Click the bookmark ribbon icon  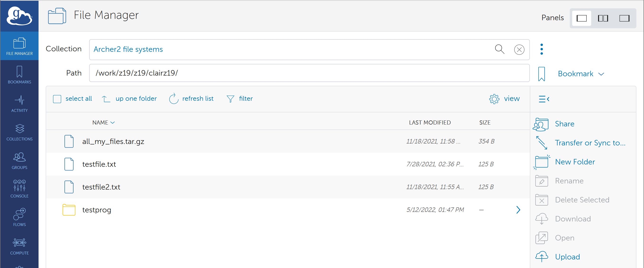tap(541, 74)
